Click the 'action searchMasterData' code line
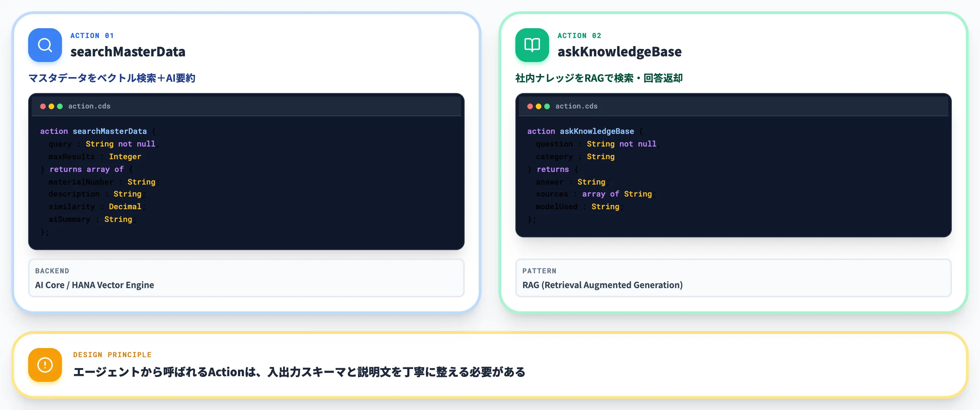This screenshot has width=980, height=410. [98, 131]
